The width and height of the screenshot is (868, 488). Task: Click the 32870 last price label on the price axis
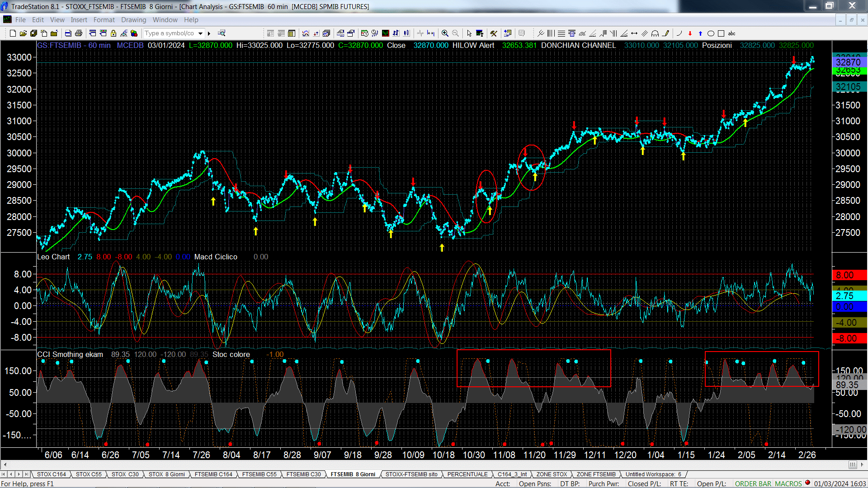pos(849,62)
